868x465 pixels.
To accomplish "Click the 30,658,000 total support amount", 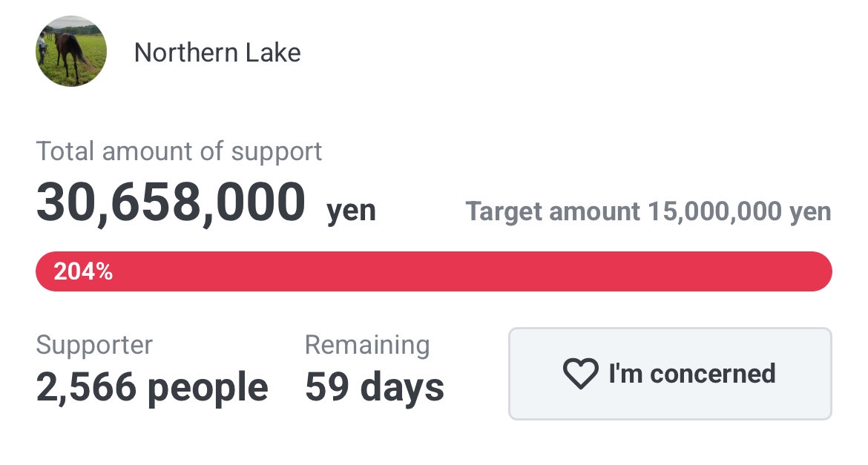I will pyautogui.click(x=171, y=202).
